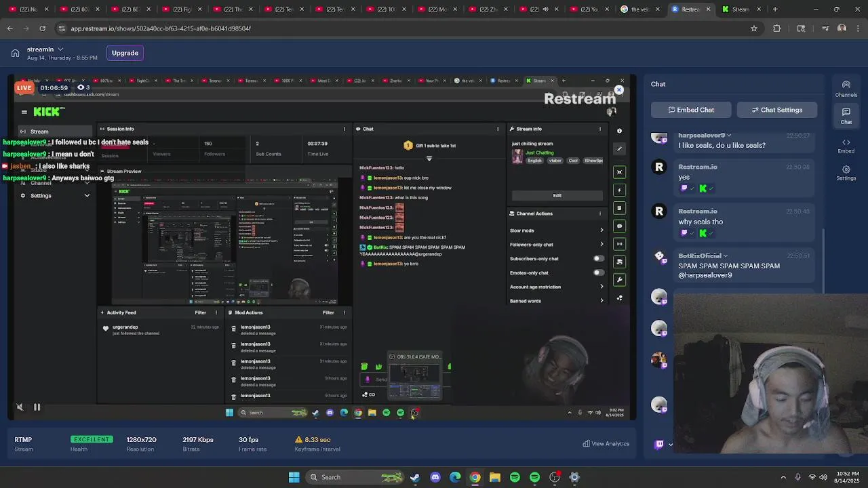
Task: Open Windows Start menu
Action: 294,477
